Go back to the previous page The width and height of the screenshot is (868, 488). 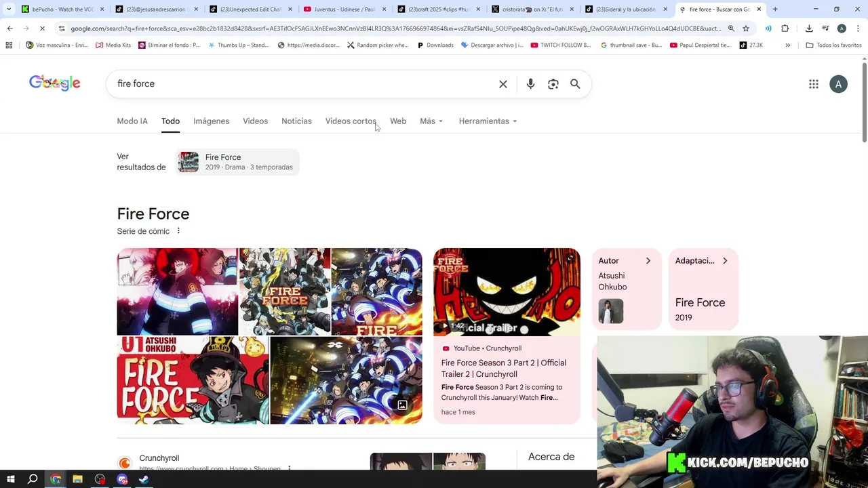click(9, 28)
